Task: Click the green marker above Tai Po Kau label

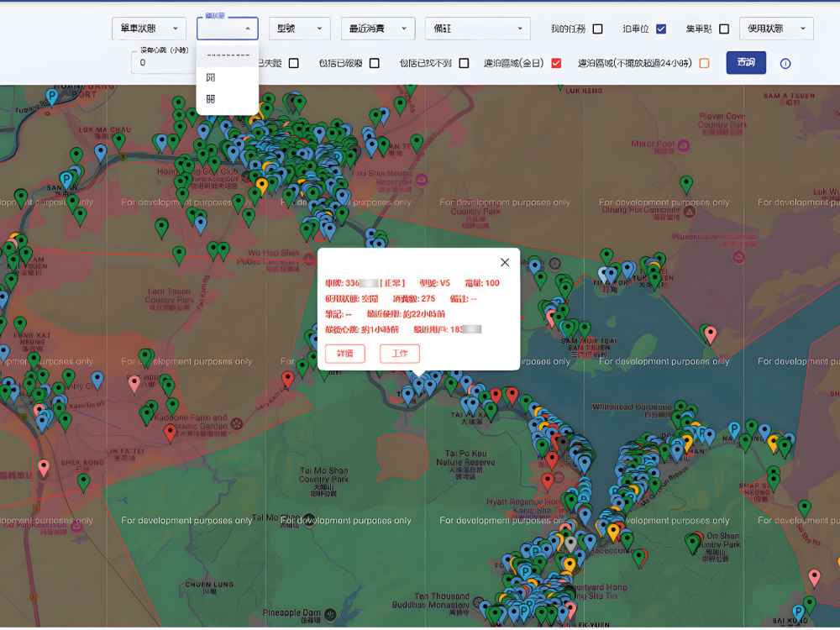Action: coord(451,386)
